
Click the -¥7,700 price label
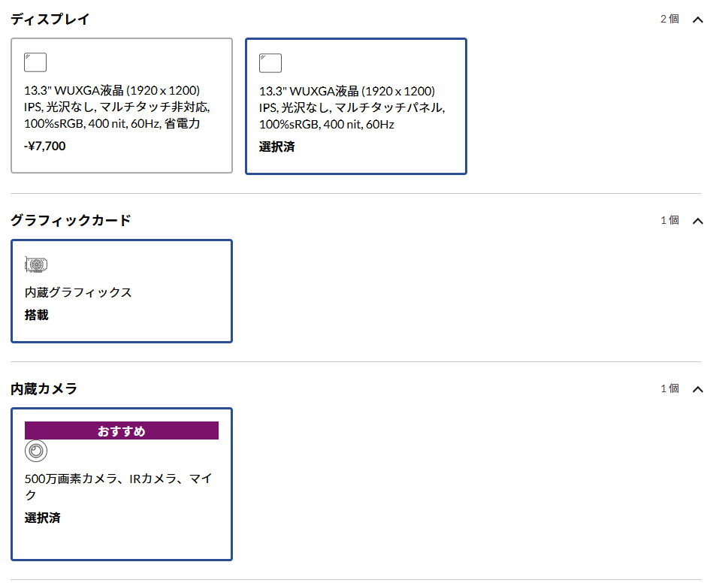45,146
